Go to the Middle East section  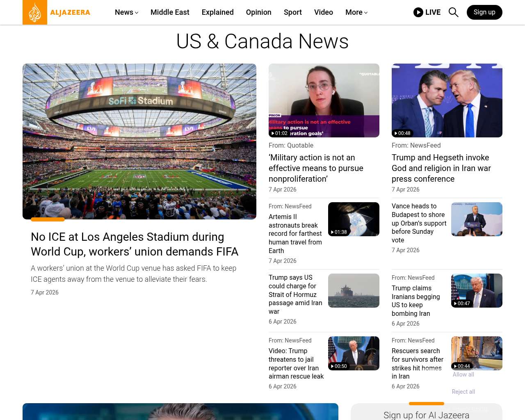(170, 12)
